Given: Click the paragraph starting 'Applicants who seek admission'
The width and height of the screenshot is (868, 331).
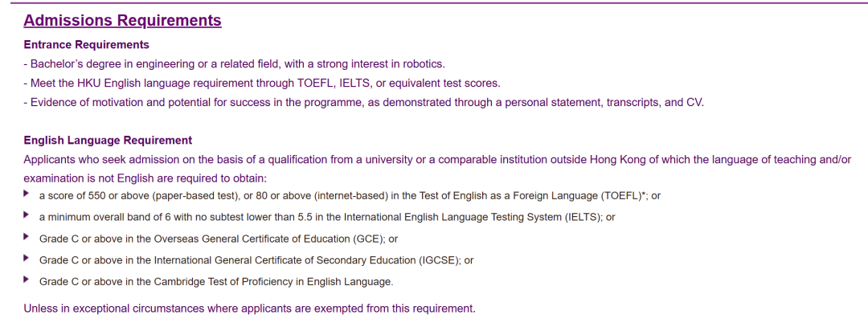Looking at the screenshot, I should 436,160.
